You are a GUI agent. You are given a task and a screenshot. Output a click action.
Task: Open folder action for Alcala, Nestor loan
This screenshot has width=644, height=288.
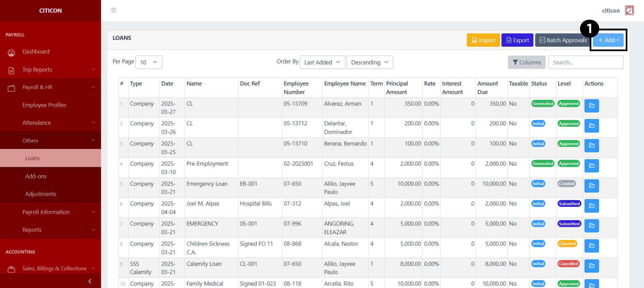[x=592, y=246]
